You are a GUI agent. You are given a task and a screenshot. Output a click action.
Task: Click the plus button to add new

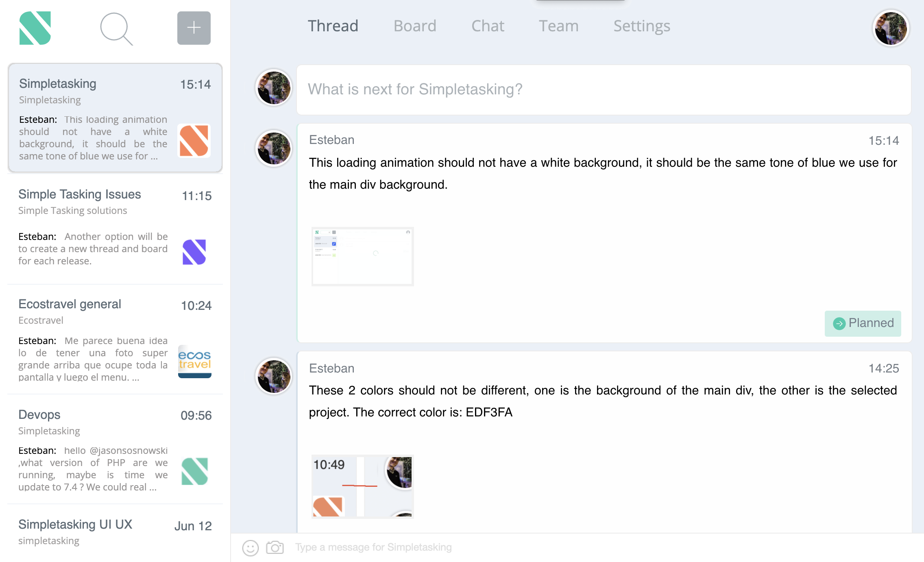point(194,28)
